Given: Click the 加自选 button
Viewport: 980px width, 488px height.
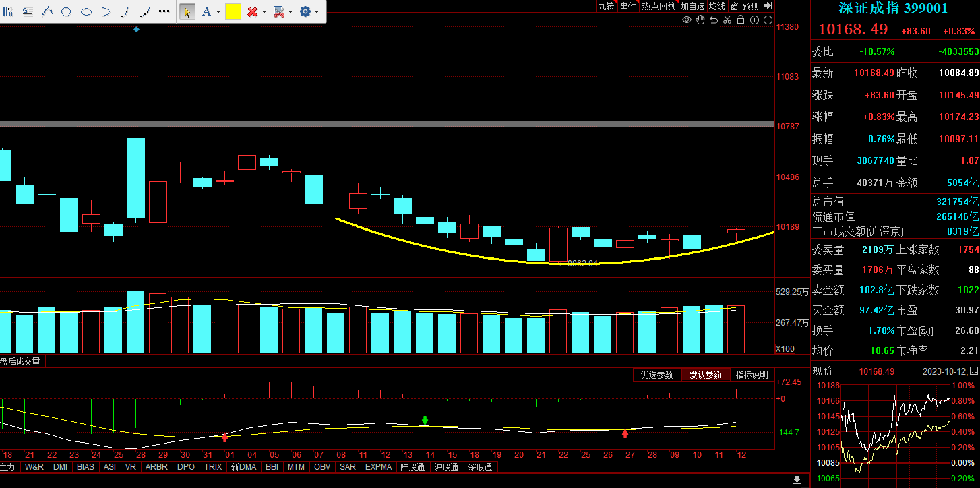Looking at the screenshot, I should pyautogui.click(x=692, y=6).
